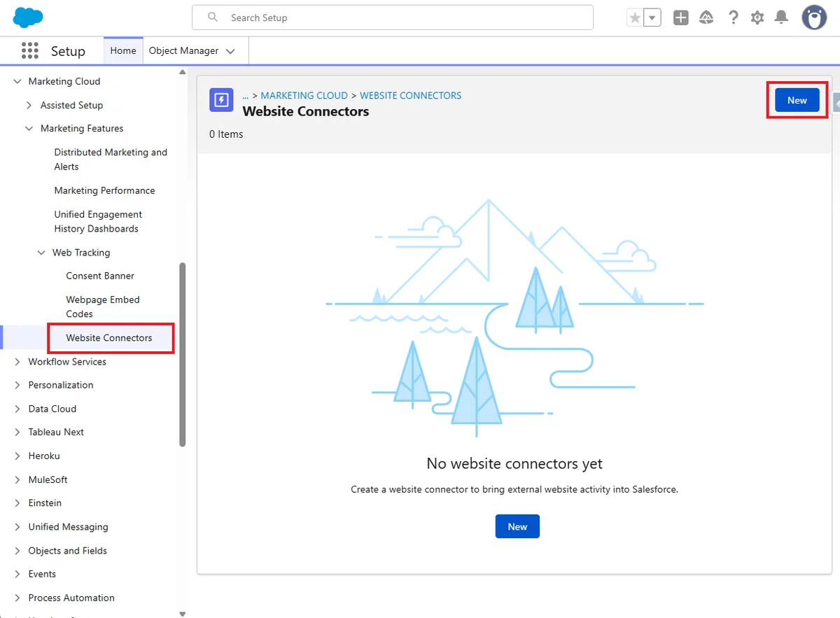The width and height of the screenshot is (840, 618).
Task: Click the favorites star icon
Action: [635, 17]
